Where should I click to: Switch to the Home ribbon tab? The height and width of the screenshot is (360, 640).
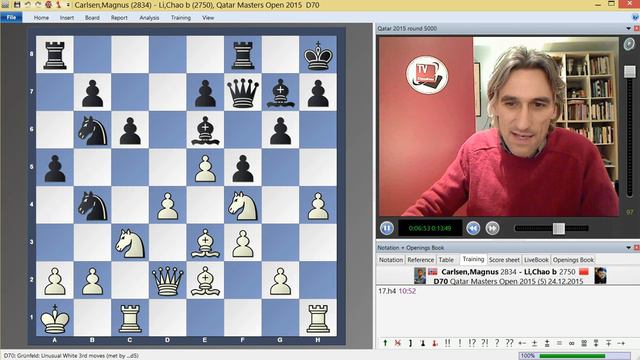click(x=41, y=18)
